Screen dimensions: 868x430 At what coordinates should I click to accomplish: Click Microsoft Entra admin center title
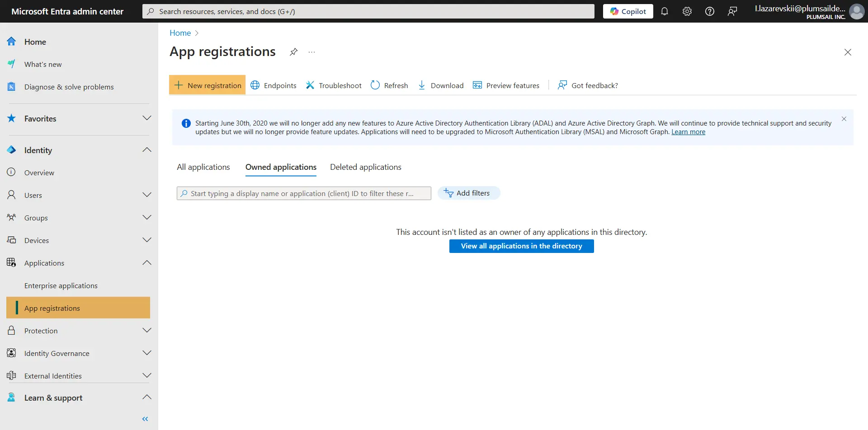(67, 11)
